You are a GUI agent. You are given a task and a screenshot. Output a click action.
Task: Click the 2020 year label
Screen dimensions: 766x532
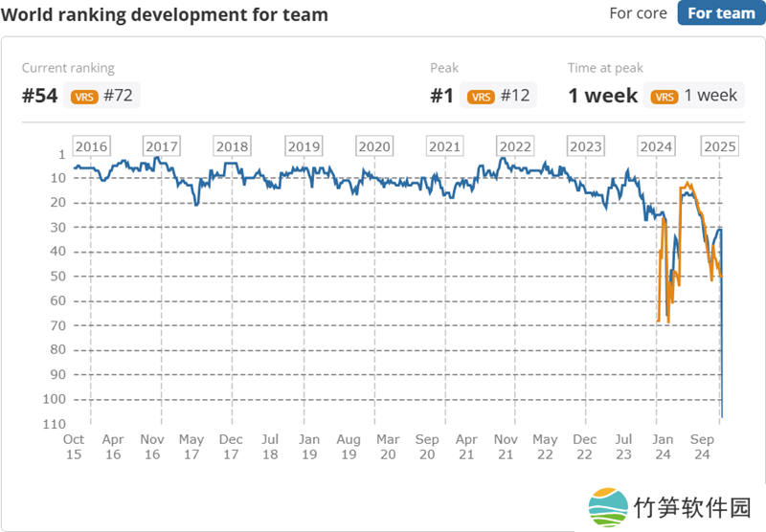click(x=373, y=146)
